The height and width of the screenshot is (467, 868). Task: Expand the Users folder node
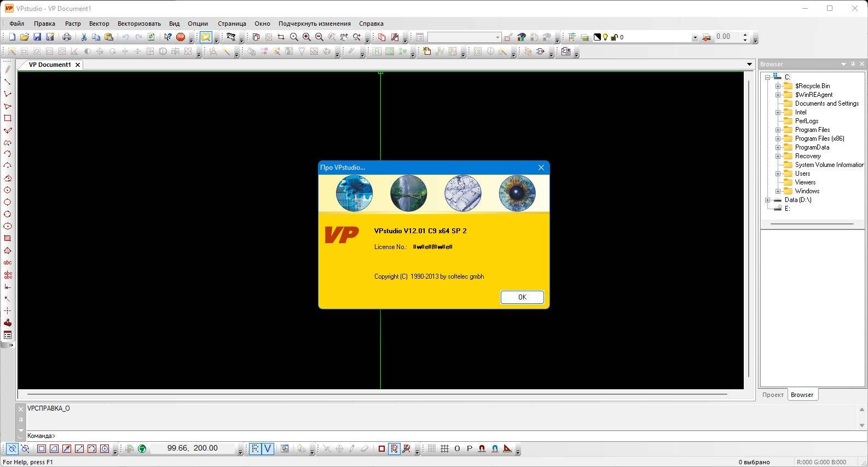coord(778,174)
